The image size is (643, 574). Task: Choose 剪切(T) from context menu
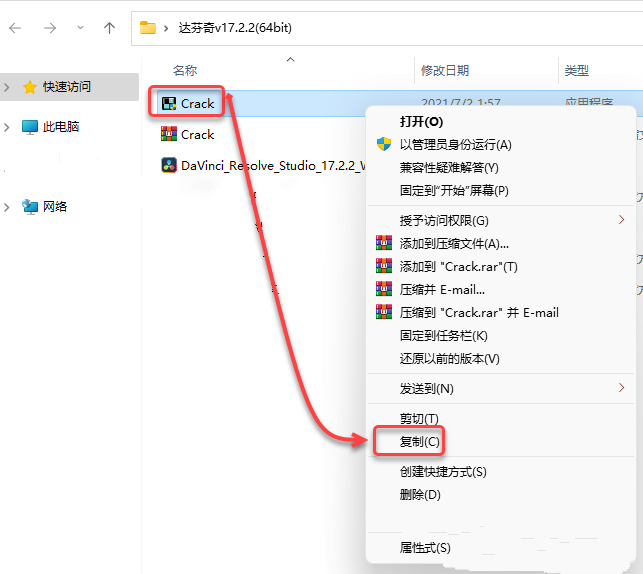tap(420, 419)
